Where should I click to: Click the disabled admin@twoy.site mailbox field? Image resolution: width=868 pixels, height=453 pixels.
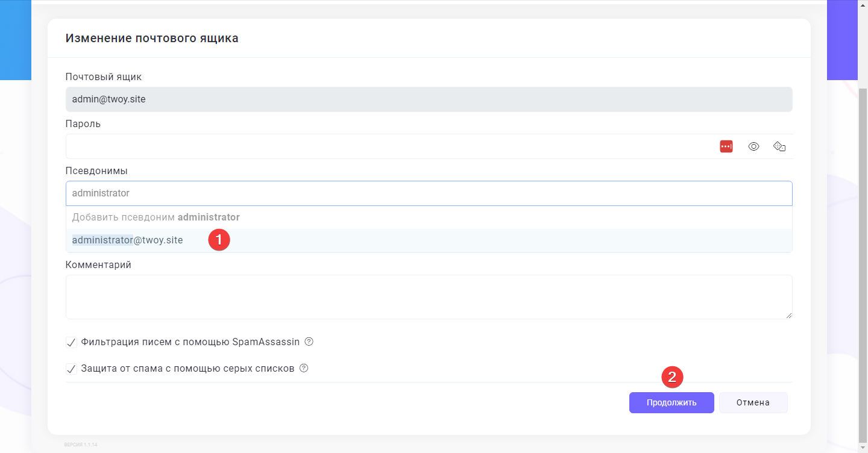[429, 99]
